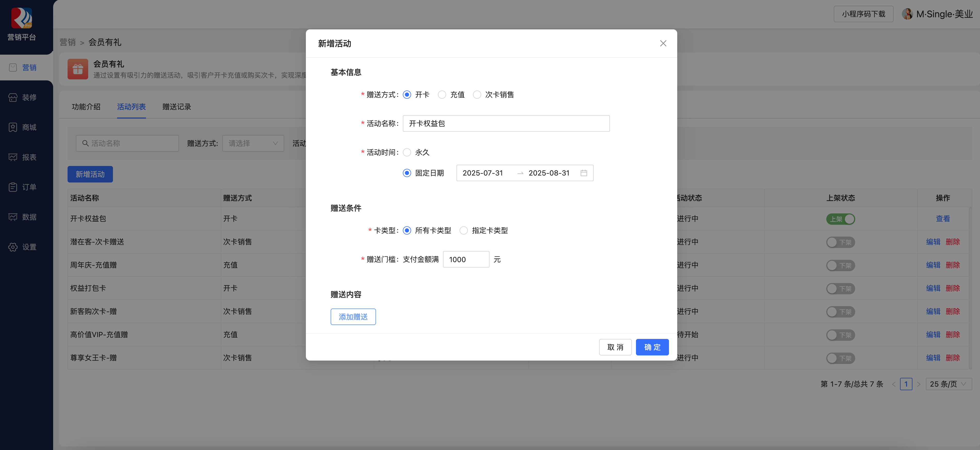Click the next page arrow in pagination
980x450 pixels.
point(918,384)
